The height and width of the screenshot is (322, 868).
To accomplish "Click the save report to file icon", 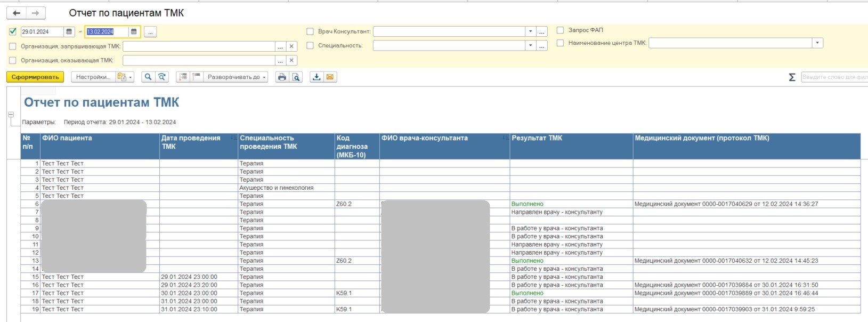I will click(317, 77).
